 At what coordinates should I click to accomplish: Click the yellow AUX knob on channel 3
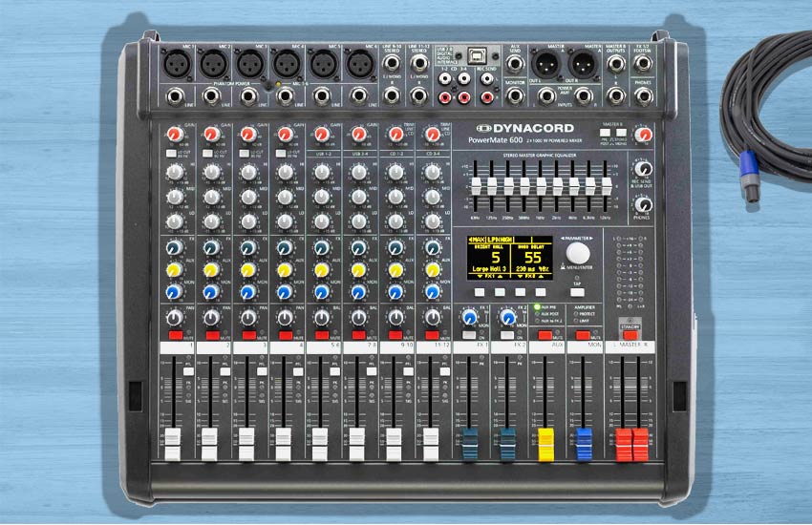(x=247, y=270)
